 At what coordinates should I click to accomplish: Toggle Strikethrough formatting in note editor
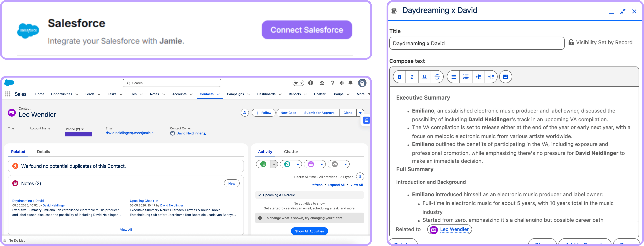coord(437,77)
